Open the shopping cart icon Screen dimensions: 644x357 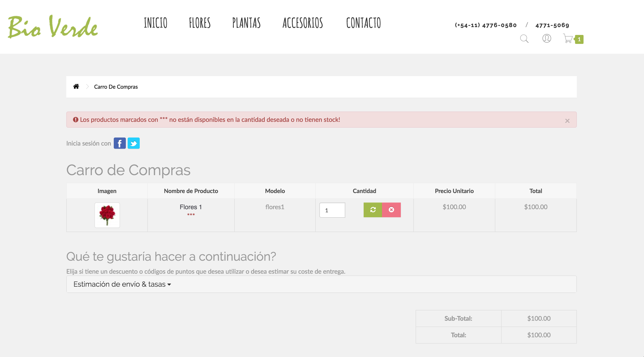tap(568, 39)
